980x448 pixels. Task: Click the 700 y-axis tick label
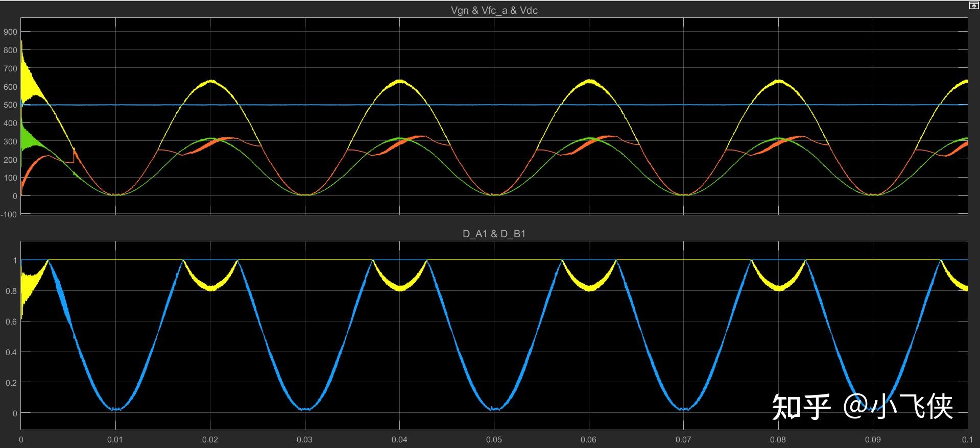[10, 68]
